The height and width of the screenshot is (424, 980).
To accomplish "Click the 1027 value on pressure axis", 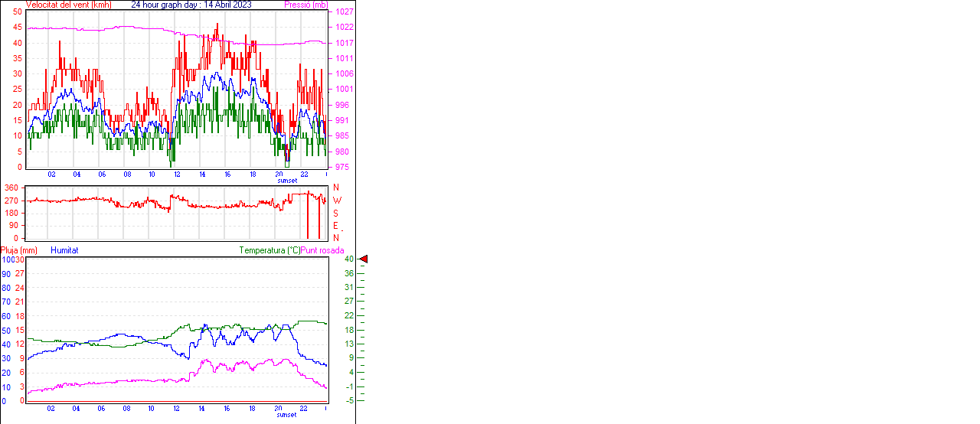I will (345, 12).
